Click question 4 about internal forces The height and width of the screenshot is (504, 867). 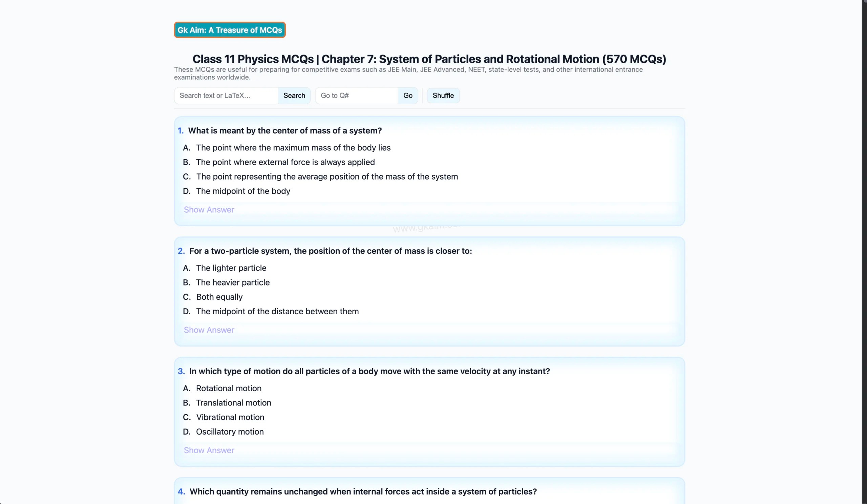(363, 491)
